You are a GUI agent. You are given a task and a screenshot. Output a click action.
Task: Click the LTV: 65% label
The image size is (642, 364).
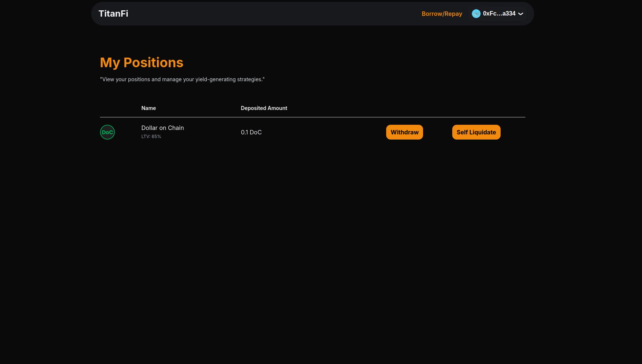point(151,137)
